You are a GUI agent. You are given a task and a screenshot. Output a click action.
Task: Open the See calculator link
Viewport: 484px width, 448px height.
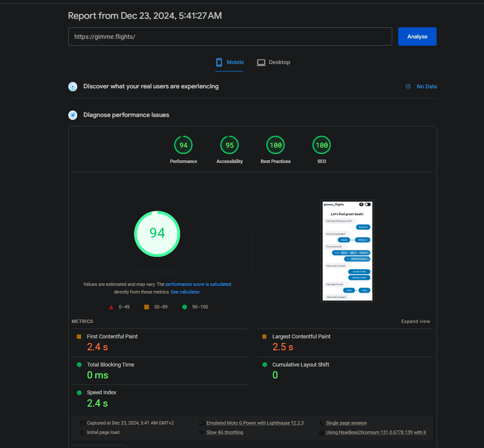pos(185,292)
